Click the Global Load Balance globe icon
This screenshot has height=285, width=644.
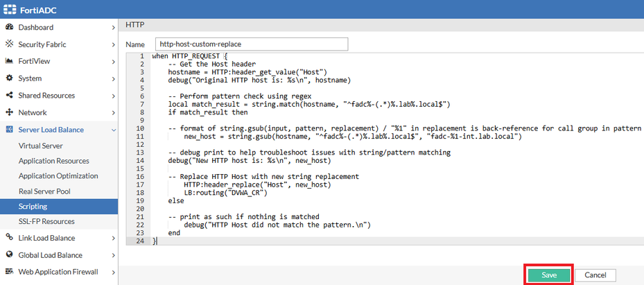point(10,255)
